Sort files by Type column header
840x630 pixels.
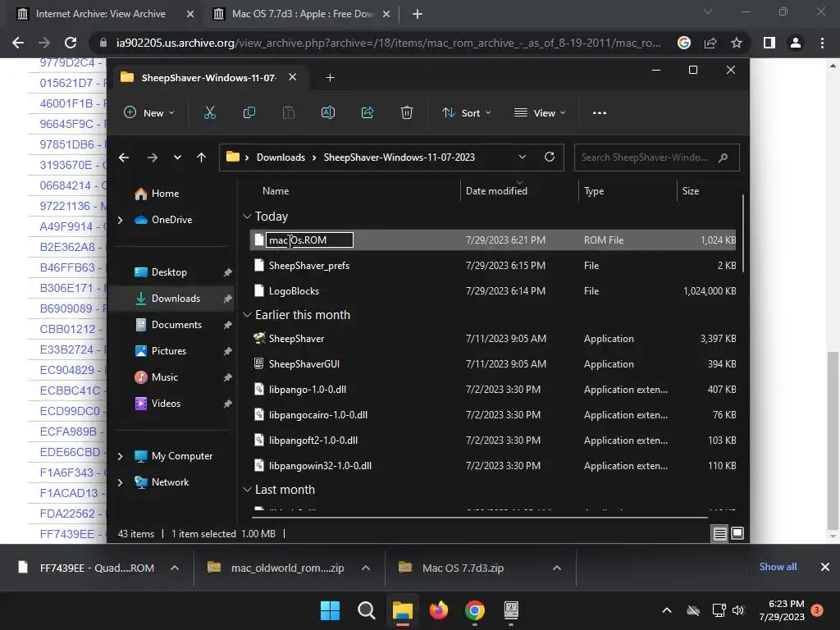594,190
